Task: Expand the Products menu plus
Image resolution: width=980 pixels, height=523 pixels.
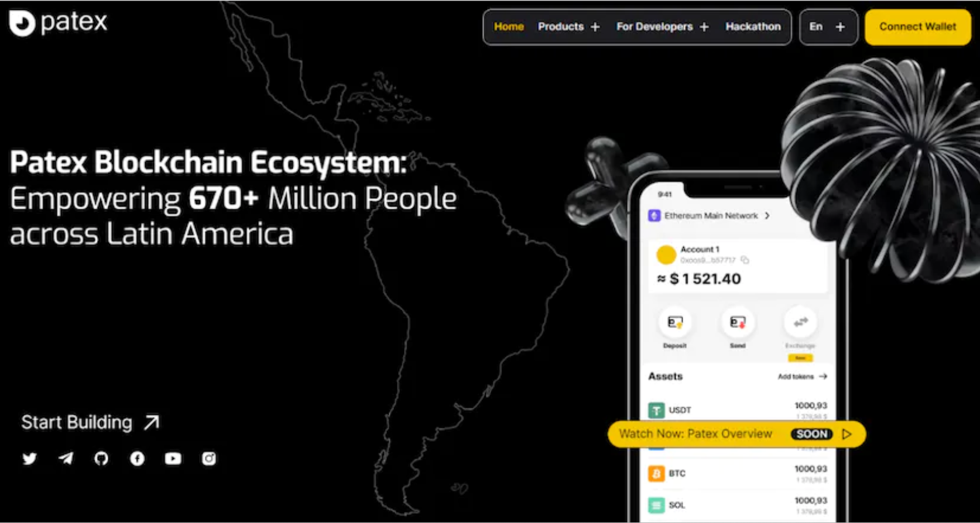Action: click(595, 27)
